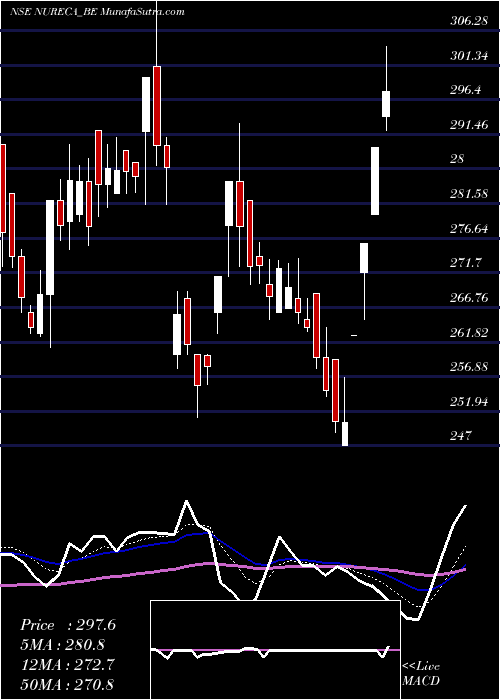Click the 251.94 price axis label
The width and height of the screenshot is (500, 700).
tap(468, 402)
